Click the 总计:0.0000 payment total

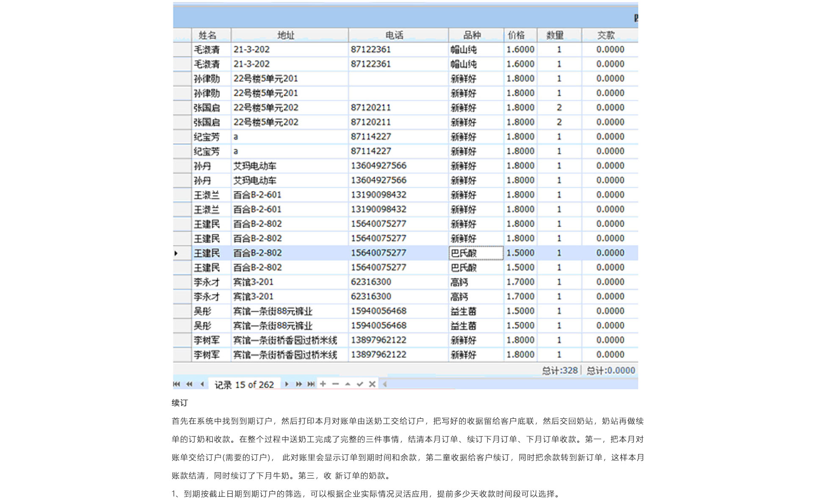[611, 371]
